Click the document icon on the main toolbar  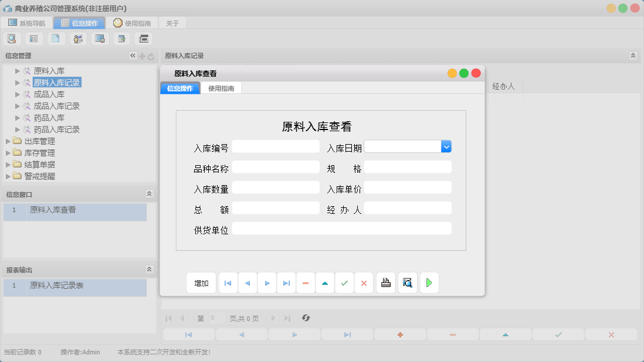pyautogui.click(x=56, y=38)
